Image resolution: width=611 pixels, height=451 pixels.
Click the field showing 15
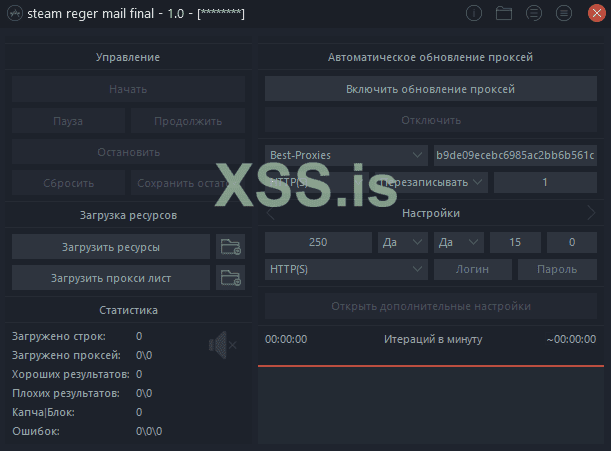[515, 242]
